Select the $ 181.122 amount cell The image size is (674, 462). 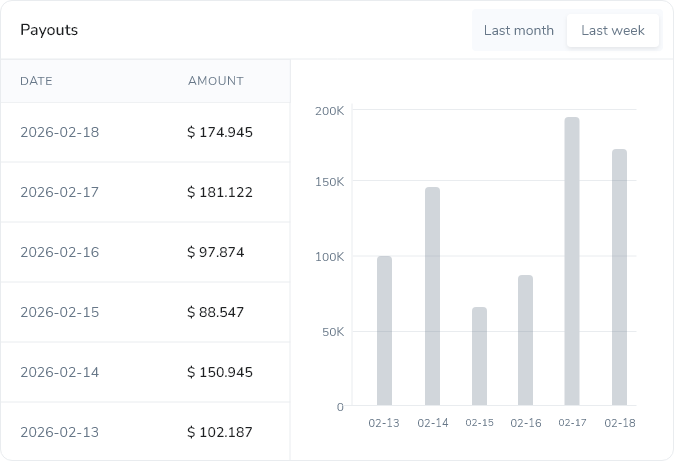pyautogui.click(x=220, y=192)
